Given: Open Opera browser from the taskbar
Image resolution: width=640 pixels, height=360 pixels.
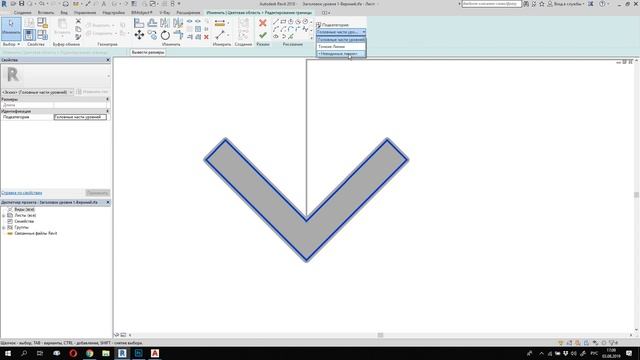Looking at the screenshot, I should [x=73, y=353].
